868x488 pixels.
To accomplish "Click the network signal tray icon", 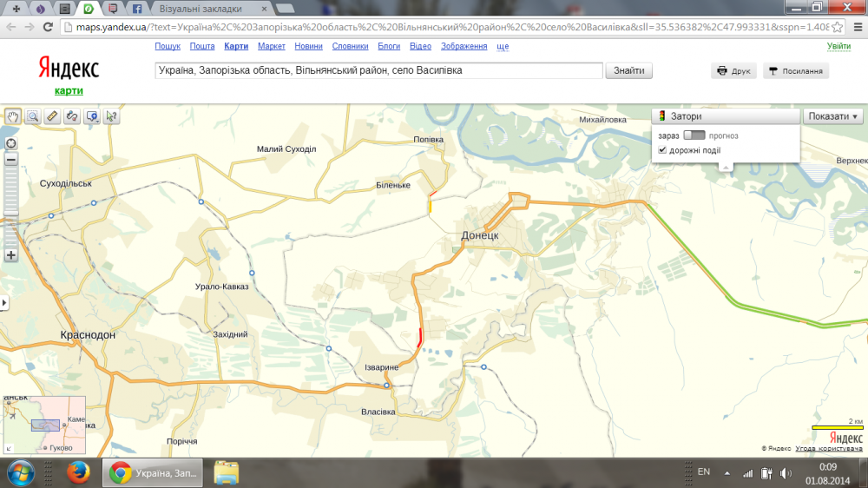I will point(748,473).
